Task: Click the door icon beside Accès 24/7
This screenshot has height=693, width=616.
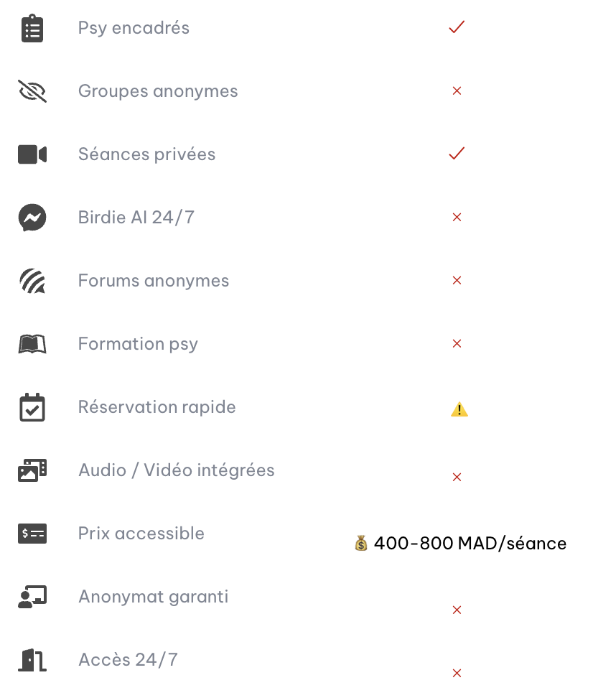Action: (x=32, y=659)
